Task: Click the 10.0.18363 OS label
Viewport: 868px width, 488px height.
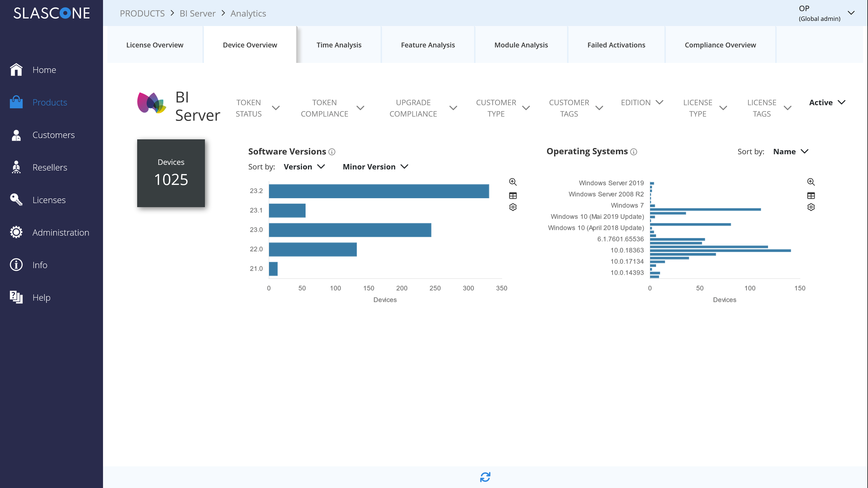Action: (x=627, y=250)
